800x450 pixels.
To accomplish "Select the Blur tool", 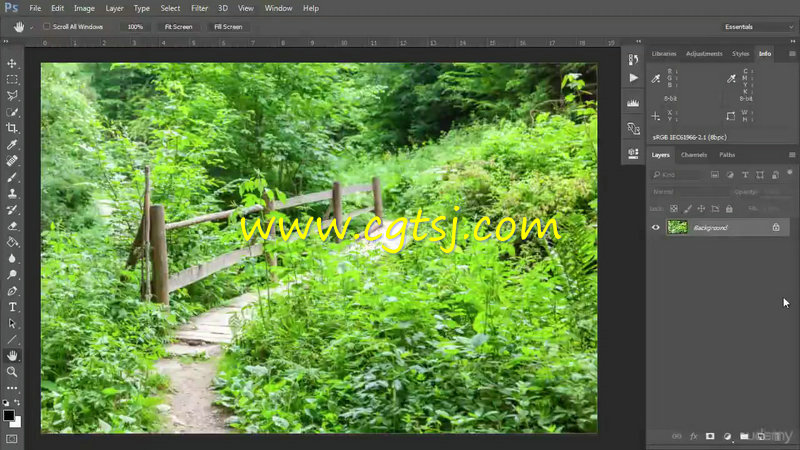I will click(x=12, y=258).
